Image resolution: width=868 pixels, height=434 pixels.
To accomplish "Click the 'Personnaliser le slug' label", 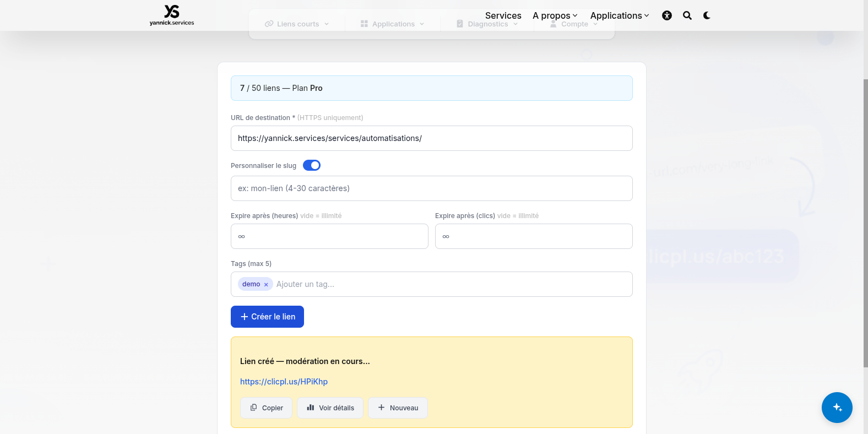I will [x=263, y=166].
